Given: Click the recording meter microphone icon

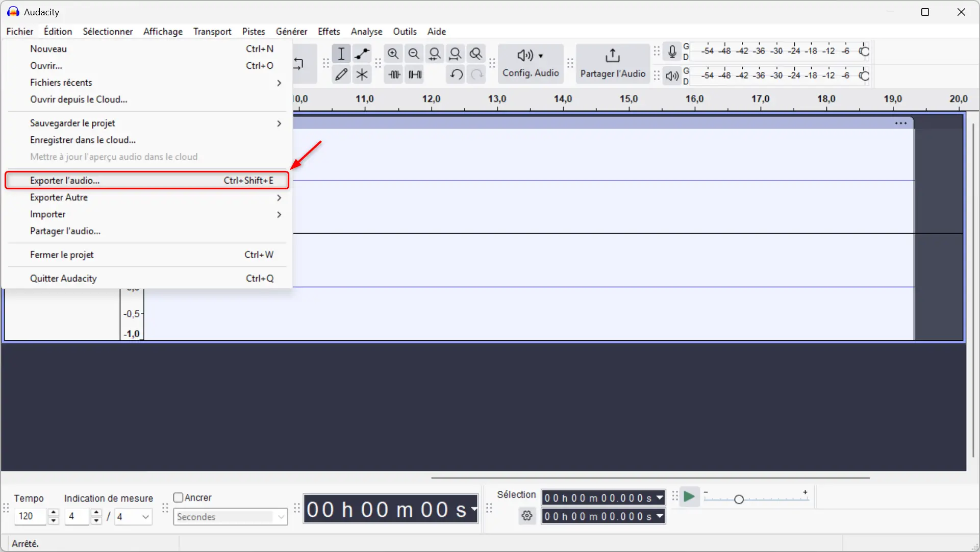Looking at the screenshot, I should point(672,52).
